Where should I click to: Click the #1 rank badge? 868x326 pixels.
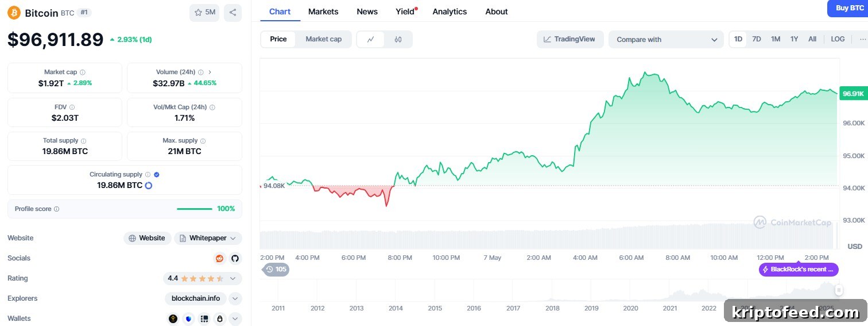(x=84, y=13)
